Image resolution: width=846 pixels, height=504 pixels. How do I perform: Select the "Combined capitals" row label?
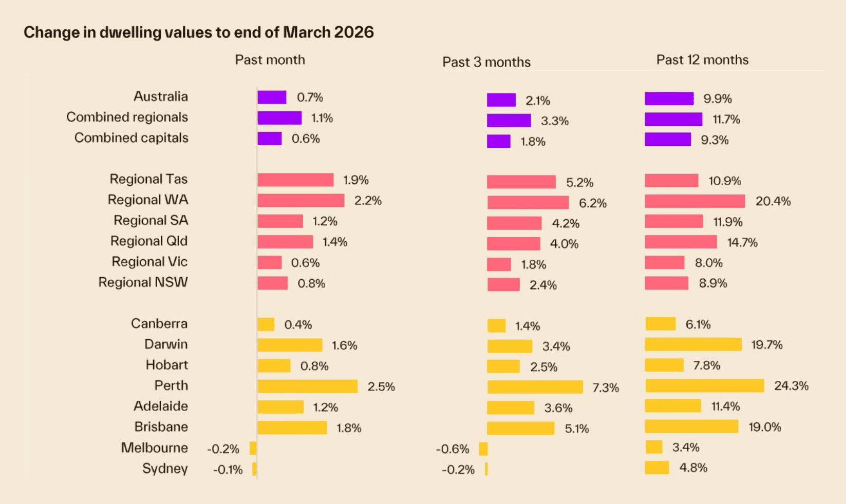click(131, 138)
